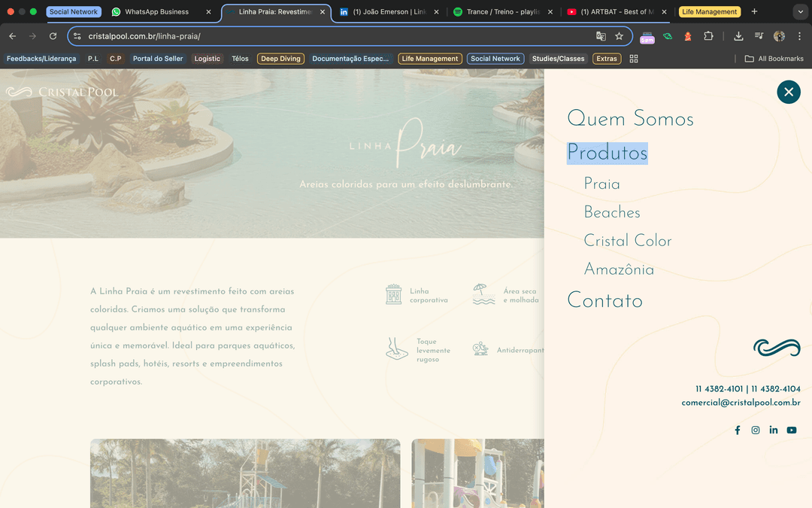Open the tab search chevron at top right
The height and width of the screenshot is (508, 812).
click(x=800, y=11)
